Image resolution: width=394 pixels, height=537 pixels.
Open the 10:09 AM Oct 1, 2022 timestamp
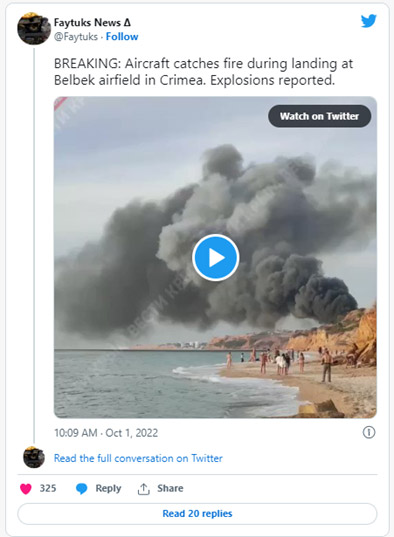point(106,433)
